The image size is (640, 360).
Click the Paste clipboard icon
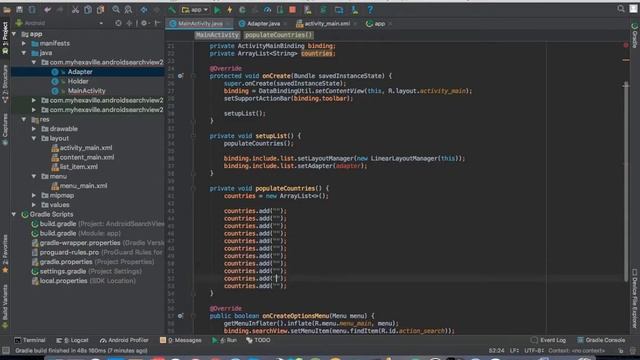pos(100,9)
